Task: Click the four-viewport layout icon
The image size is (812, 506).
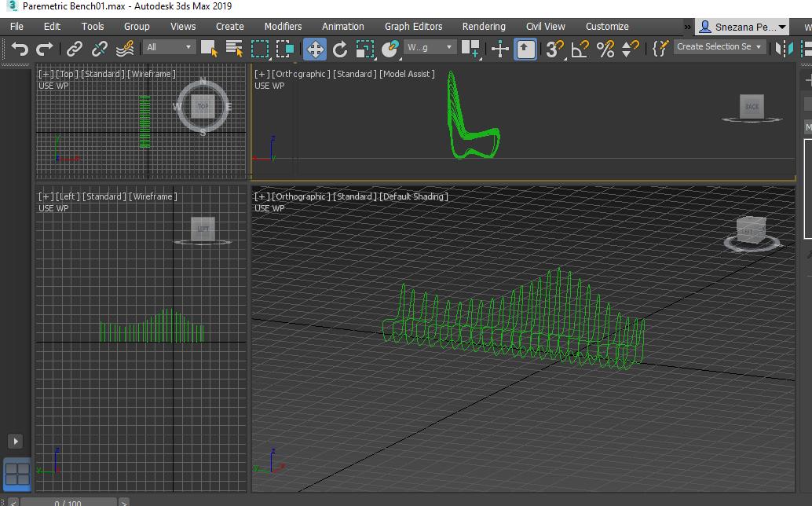Action: click(17, 475)
